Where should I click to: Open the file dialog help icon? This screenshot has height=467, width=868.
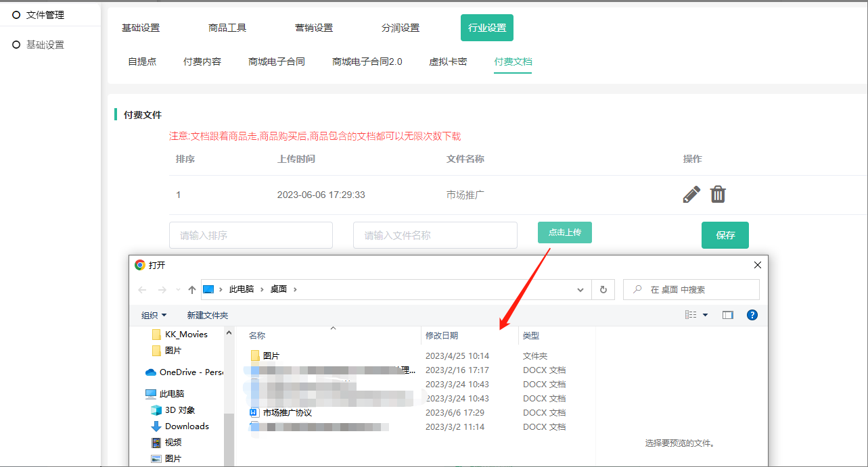(752, 315)
